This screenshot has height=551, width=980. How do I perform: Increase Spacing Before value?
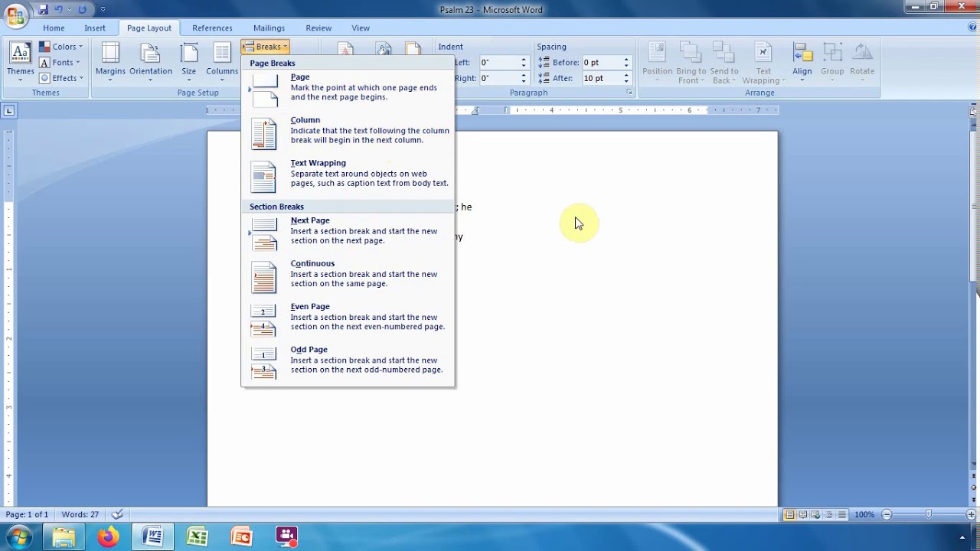coord(626,60)
